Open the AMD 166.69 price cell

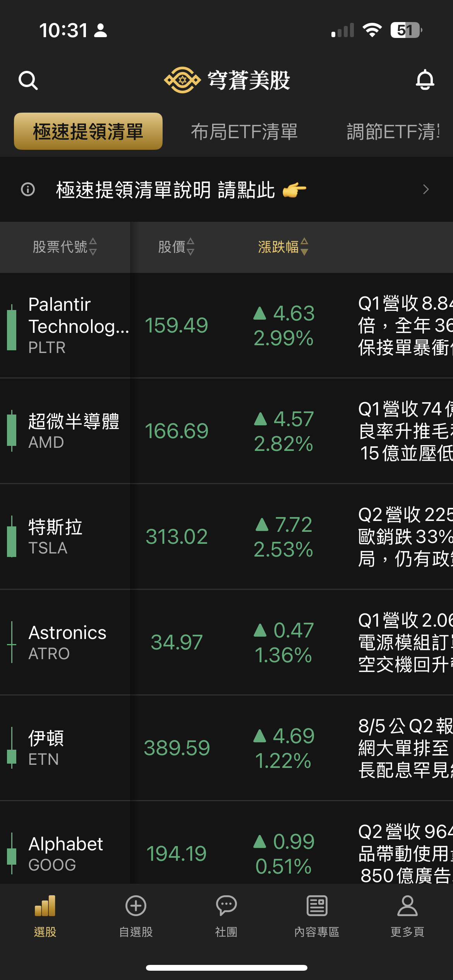click(x=177, y=431)
